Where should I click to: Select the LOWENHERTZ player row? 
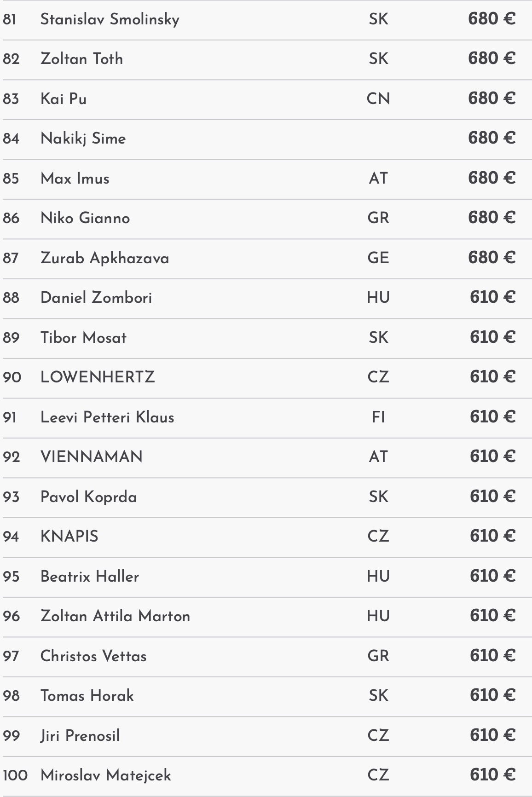click(98, 377)
